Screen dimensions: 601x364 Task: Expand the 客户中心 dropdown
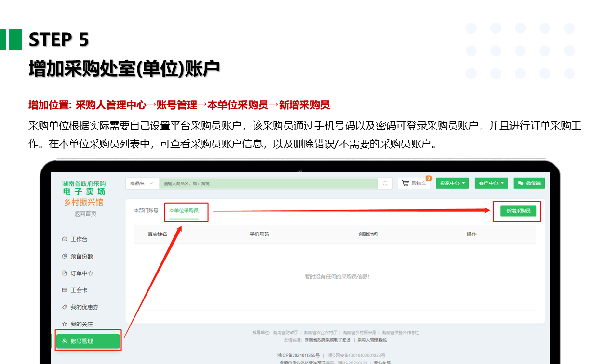point(491,183)
